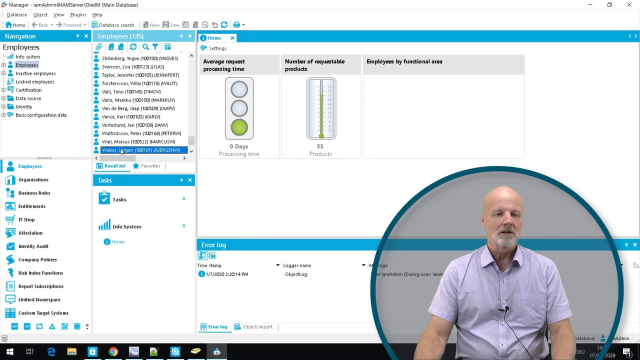This screenshot has height=360, width=640.
Task: Select employee Van de Berg, Jaap
Action: coord(138,109)
